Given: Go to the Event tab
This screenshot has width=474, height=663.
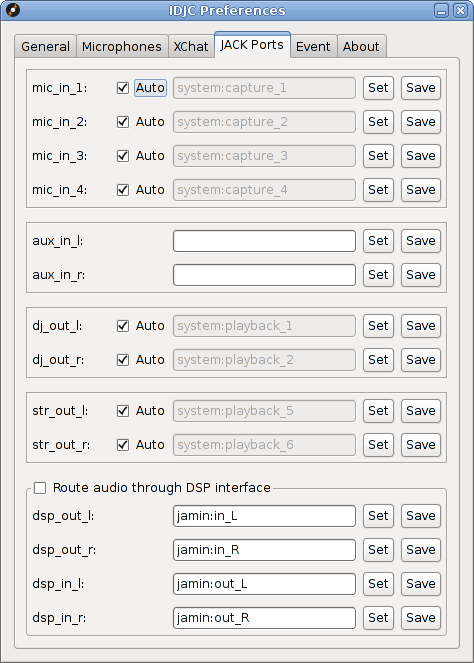Looking at the screenshot, I should pos(313,47).
